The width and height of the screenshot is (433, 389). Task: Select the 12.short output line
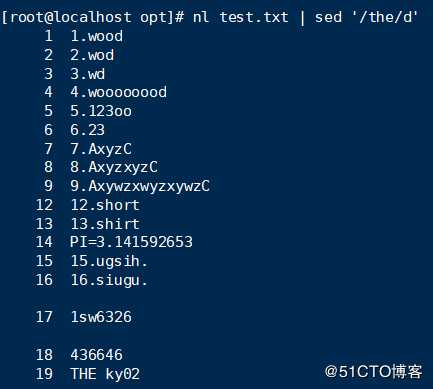pyautogui.click(x=105, y=205)
